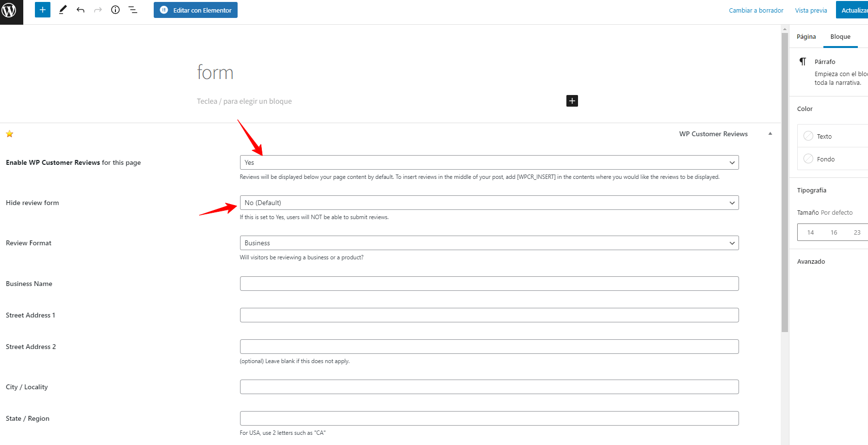Click the paragraph block icon

[x=803, y=62]
